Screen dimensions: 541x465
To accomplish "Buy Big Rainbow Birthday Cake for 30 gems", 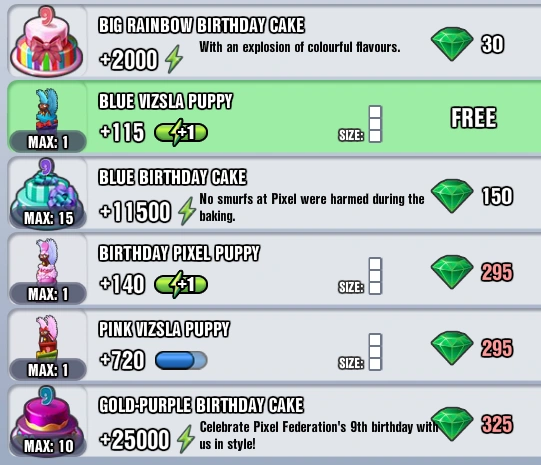I will tap(468, 44).
